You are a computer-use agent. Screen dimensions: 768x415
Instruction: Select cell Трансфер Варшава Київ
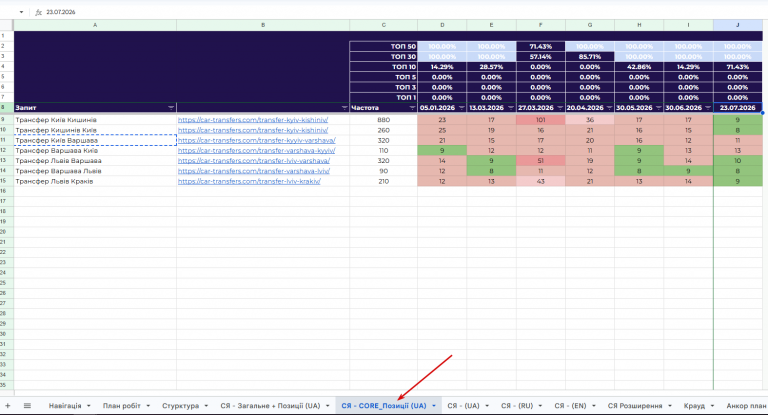[95, 151]
